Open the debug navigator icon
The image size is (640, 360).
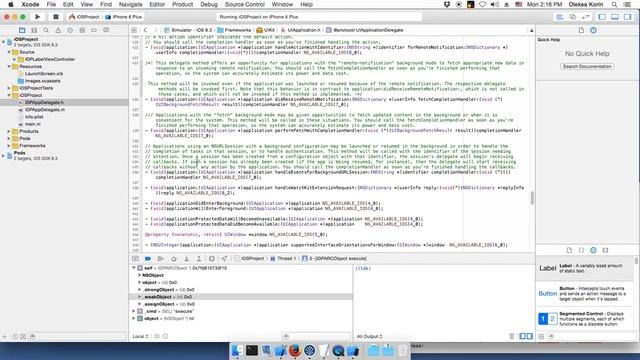82,30
